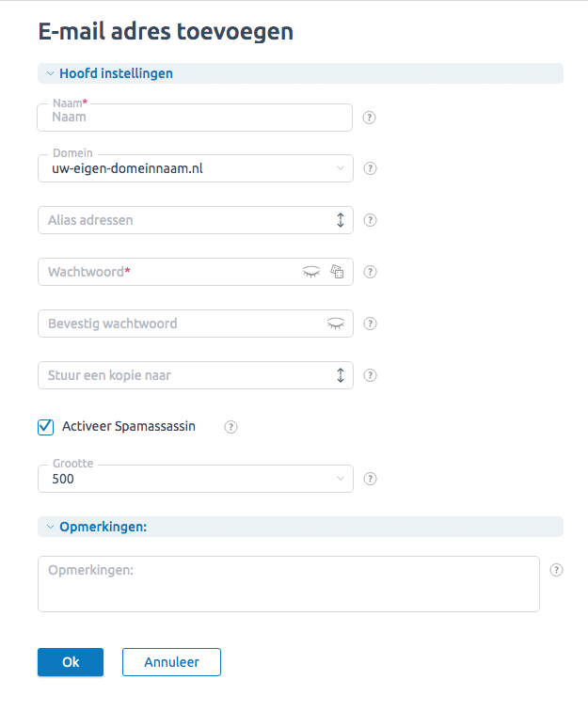Reveal password in Wachtwoord field

click(x=311, y=272)
